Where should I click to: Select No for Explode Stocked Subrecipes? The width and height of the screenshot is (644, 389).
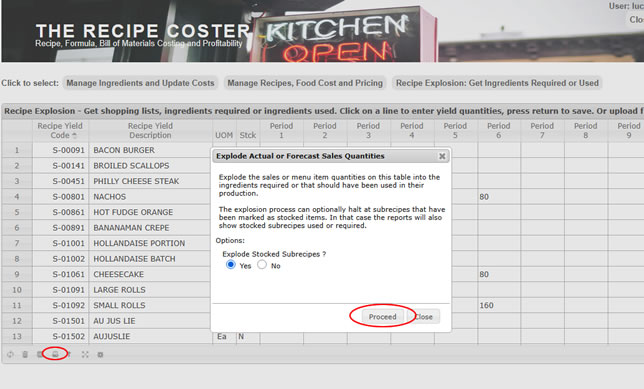click(x=262, y=265)
